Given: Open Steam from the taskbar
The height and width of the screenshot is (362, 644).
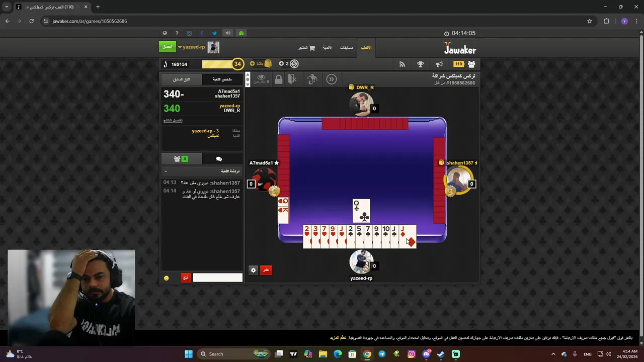Looking at the screenshot, I should pyautogui.click(x=441, y=354).
